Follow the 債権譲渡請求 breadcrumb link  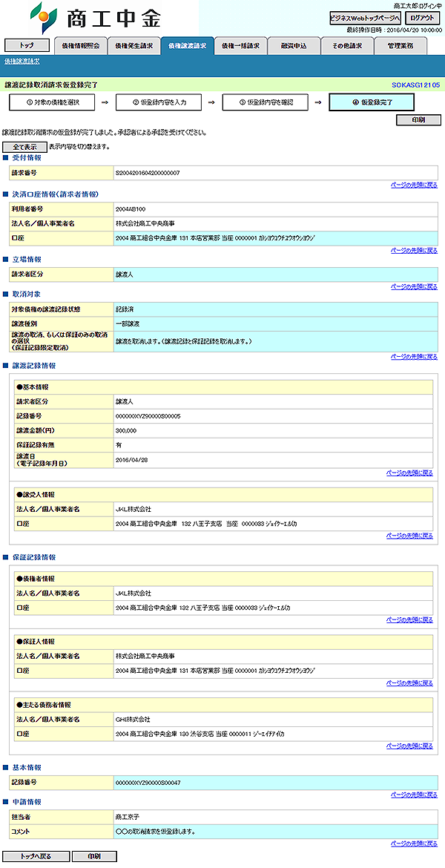click(22, 61)
